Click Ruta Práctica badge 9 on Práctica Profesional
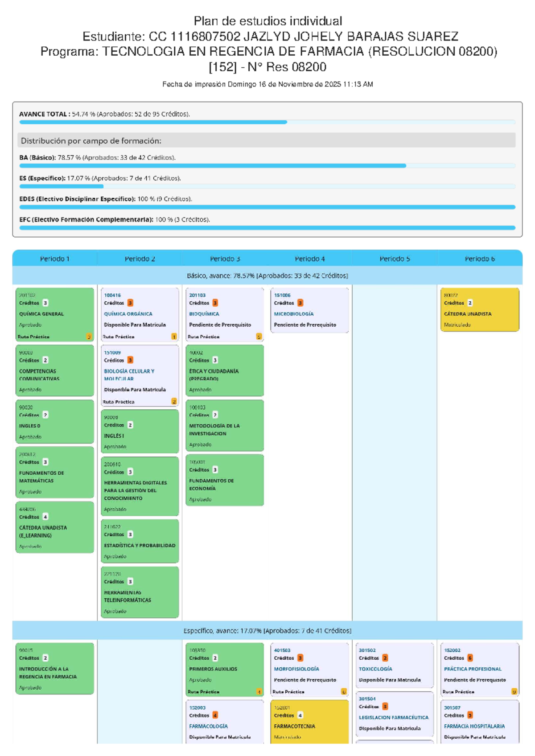This screenshot has height=756, width=535. click(x=514, y=692)
